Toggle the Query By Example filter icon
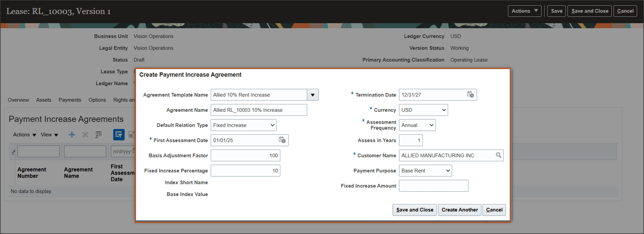Image resolution: width=644 pixels, height=234 pixels. pyautogui.click(x=119, y=134)
